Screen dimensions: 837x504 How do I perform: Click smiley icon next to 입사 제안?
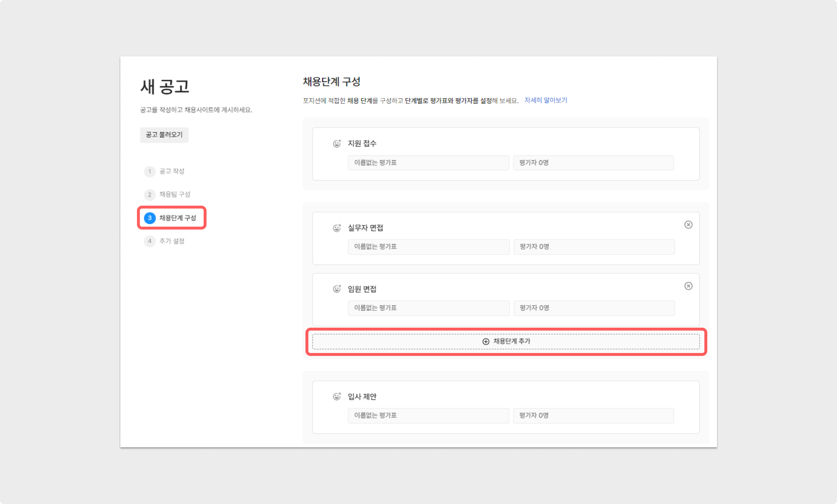pyautogui.click(x=337, y=396)
